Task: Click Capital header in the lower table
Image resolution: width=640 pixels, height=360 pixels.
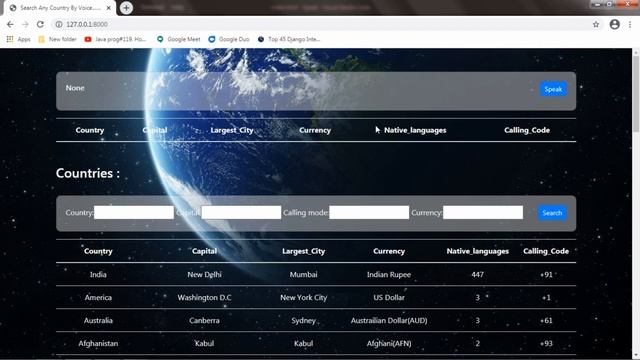Action: tap(204, 251)
